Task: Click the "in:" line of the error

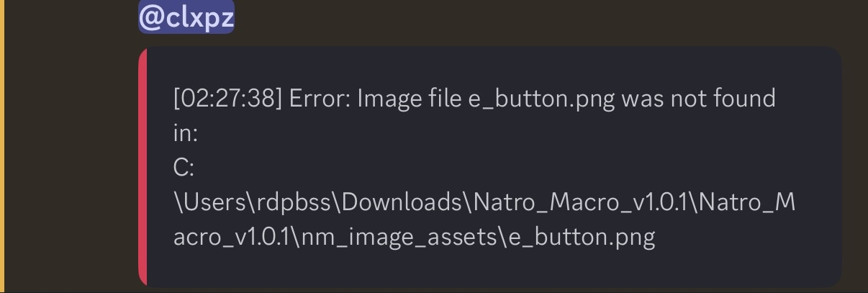Action: tap(185, 132)
